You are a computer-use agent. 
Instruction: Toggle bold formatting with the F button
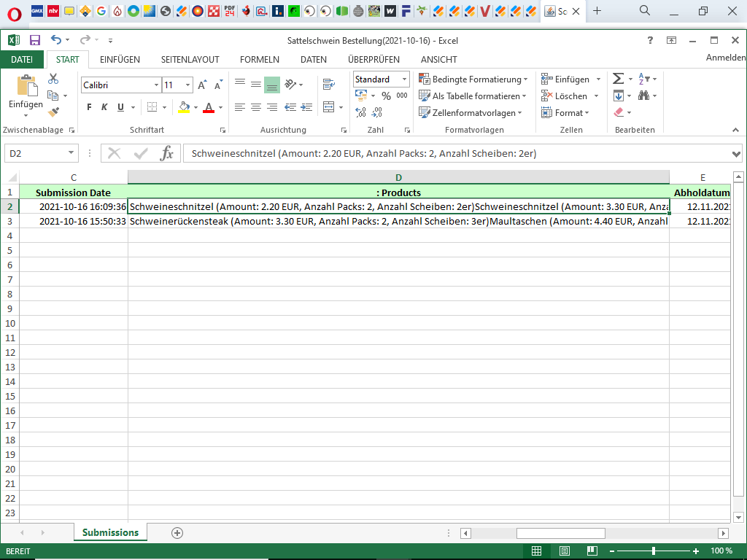click(89, 107)
